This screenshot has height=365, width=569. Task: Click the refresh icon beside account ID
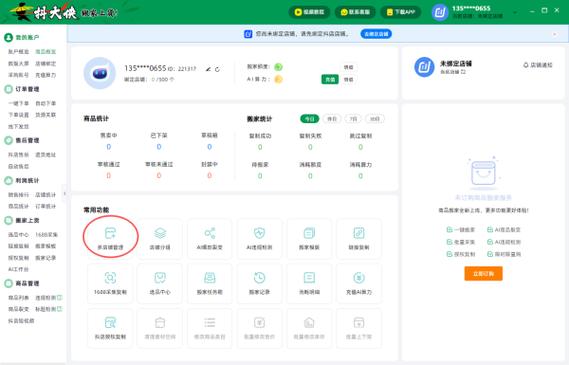coord(217,69)
